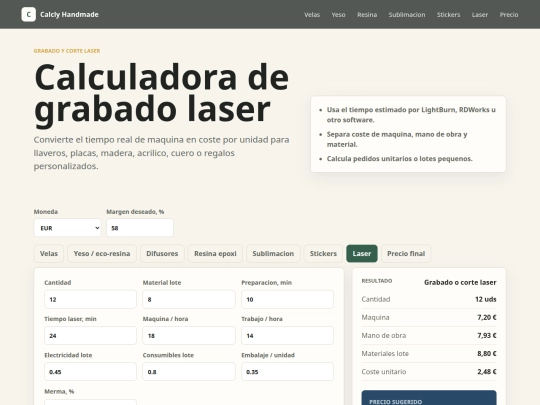This screenshot has height=405, width=540.
Task: Open Precio in the top navigation
Action: pyautogui.click(x=509, y=15)
